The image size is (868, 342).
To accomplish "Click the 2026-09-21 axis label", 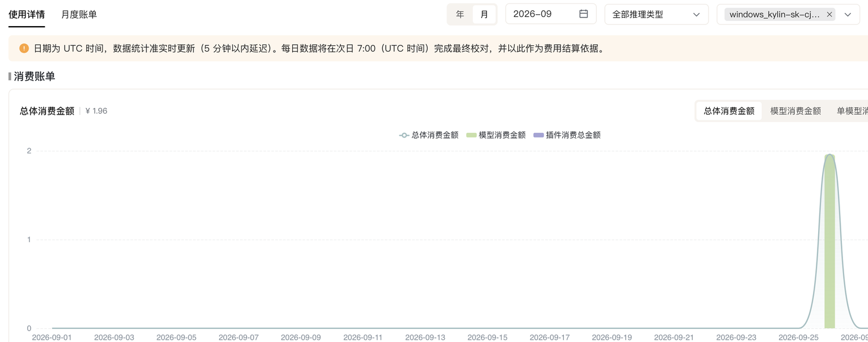I will (675, 337).
